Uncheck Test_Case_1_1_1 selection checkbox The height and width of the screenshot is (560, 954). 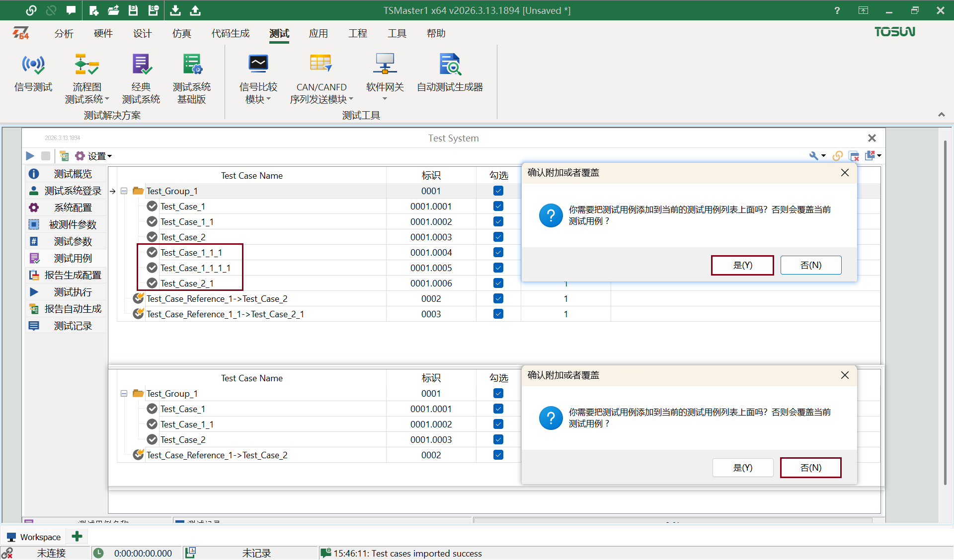pos(498,252)
